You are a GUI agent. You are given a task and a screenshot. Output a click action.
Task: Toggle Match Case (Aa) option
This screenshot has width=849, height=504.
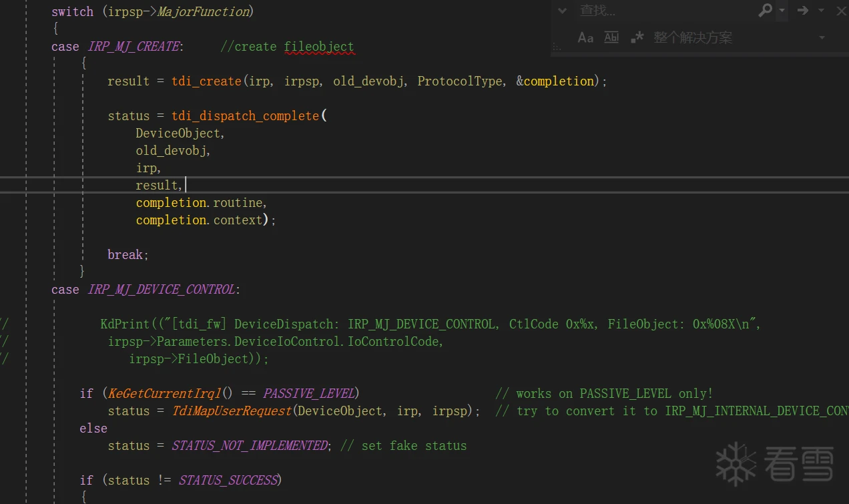585,37
